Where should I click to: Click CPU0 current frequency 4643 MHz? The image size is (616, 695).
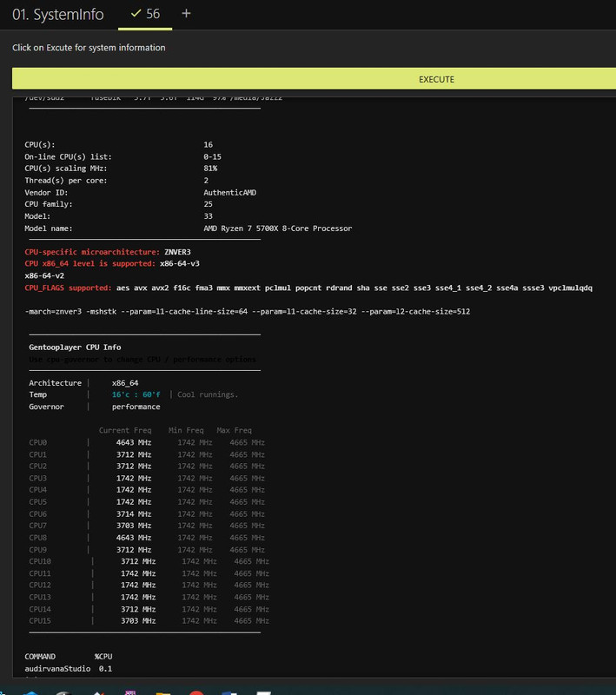[x=134, y=442]
